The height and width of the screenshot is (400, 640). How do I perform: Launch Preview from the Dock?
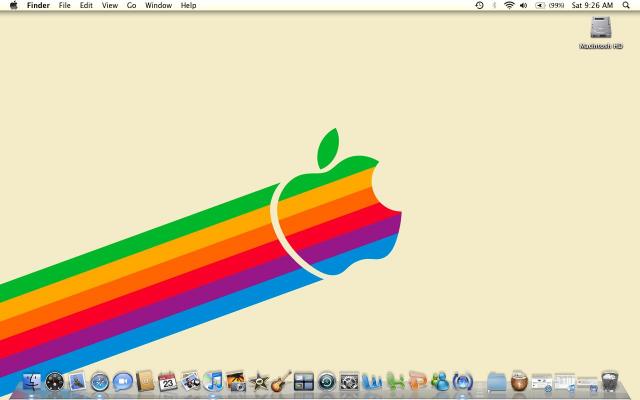(191, 381)
